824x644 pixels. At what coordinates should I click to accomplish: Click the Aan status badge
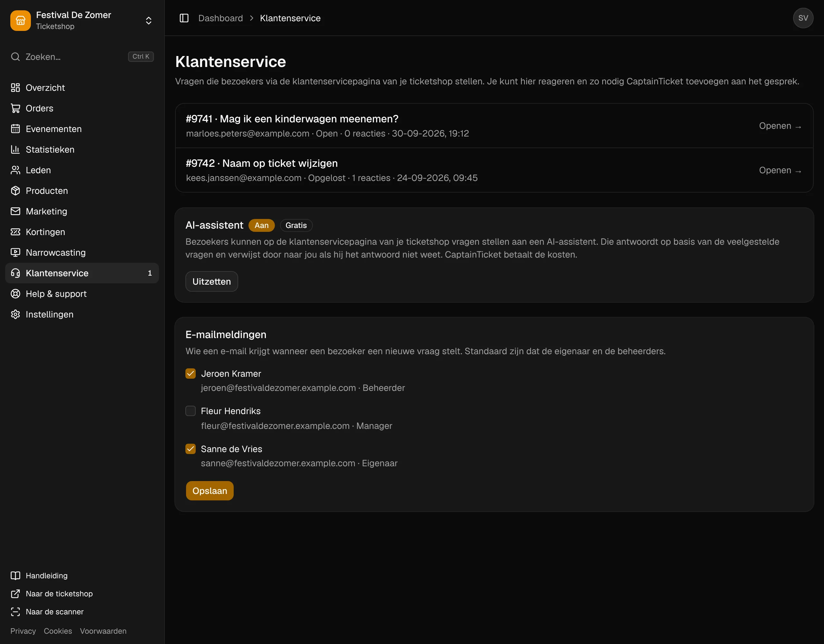tap(261, 225)
